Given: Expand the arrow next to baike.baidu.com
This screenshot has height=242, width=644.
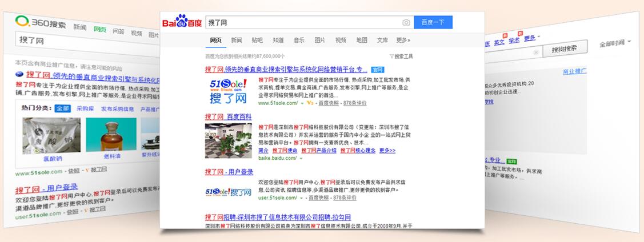Looking at the screenshot, I should tap(301, 158).
